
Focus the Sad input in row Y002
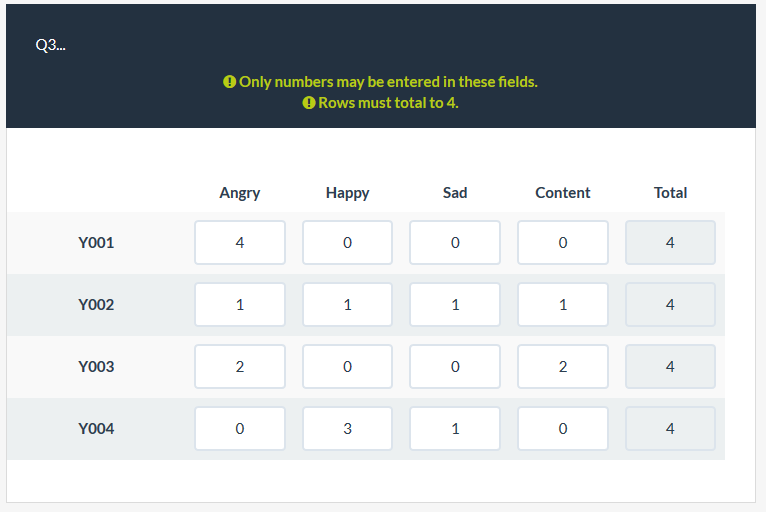pyautogui.click(x=455, y=305)
